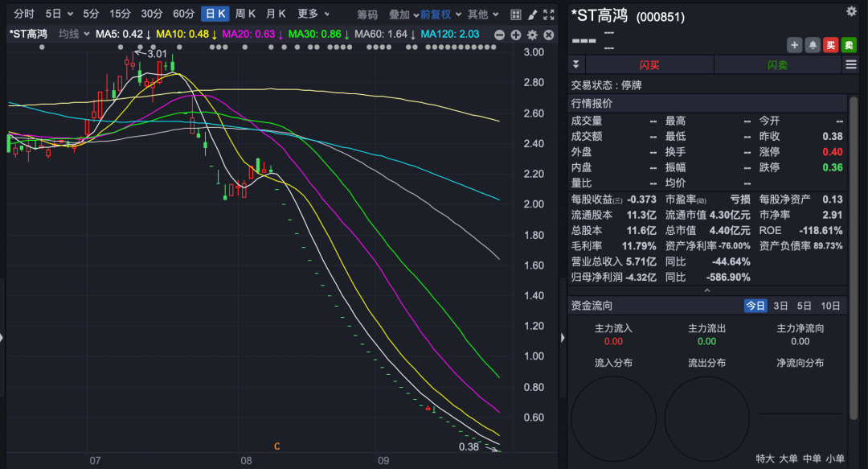This screenshot has width=868, height=469.
Task: Open the quote panel hamburger menu
Action: (x=850, y=65)
